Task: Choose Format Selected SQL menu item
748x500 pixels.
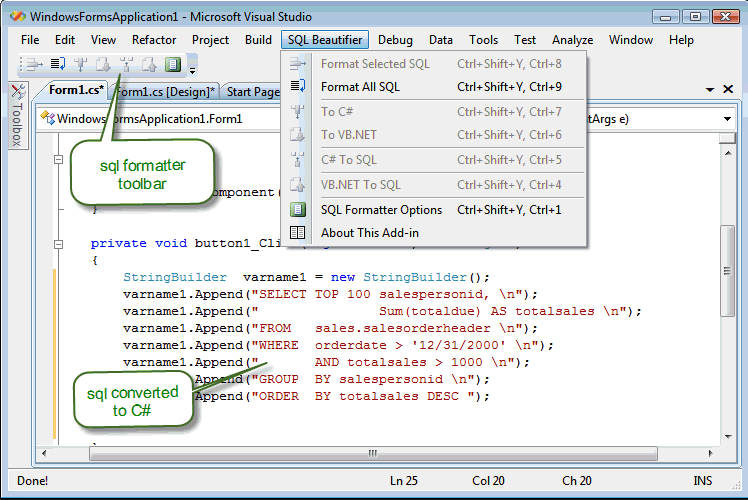Action: 434,64
